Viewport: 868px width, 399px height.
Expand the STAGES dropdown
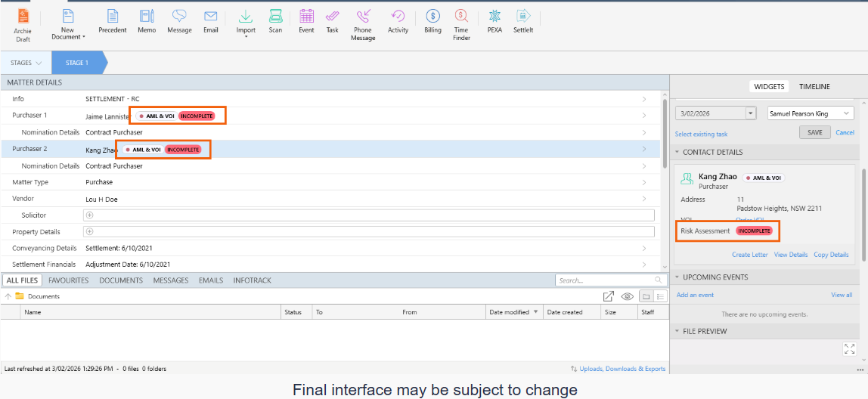(26, 63)
